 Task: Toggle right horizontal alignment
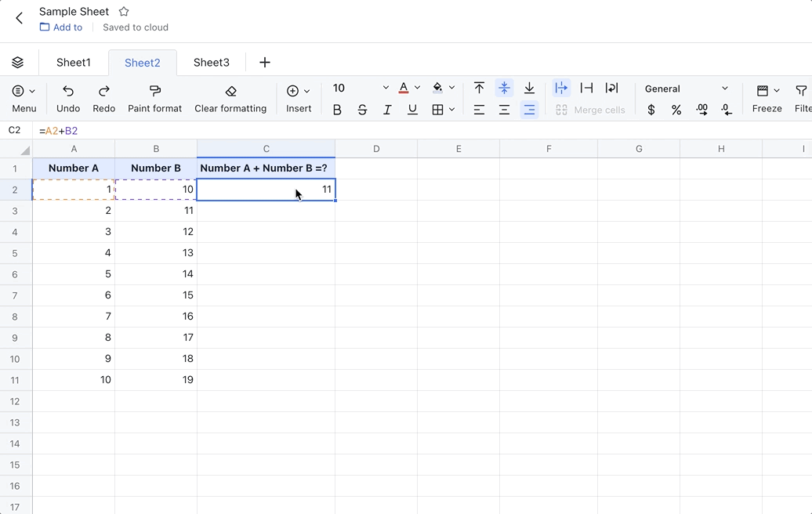tap(529, 110)
